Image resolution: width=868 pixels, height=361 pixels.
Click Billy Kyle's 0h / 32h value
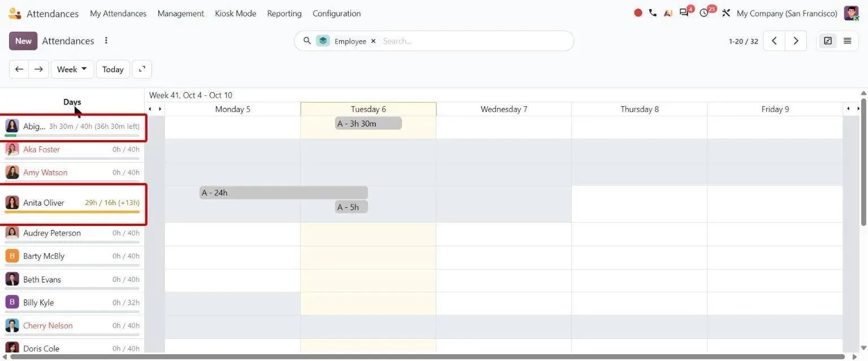(126, 302)
